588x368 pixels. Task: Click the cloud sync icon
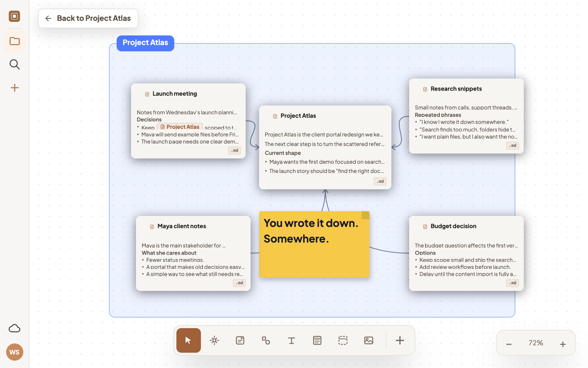click(14, 328)
